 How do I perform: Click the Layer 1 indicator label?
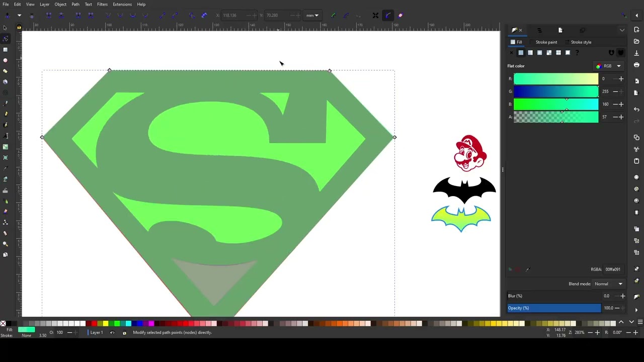(96, 332)
